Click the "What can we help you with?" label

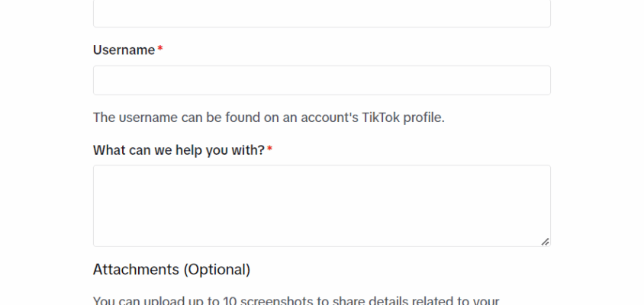179,150
